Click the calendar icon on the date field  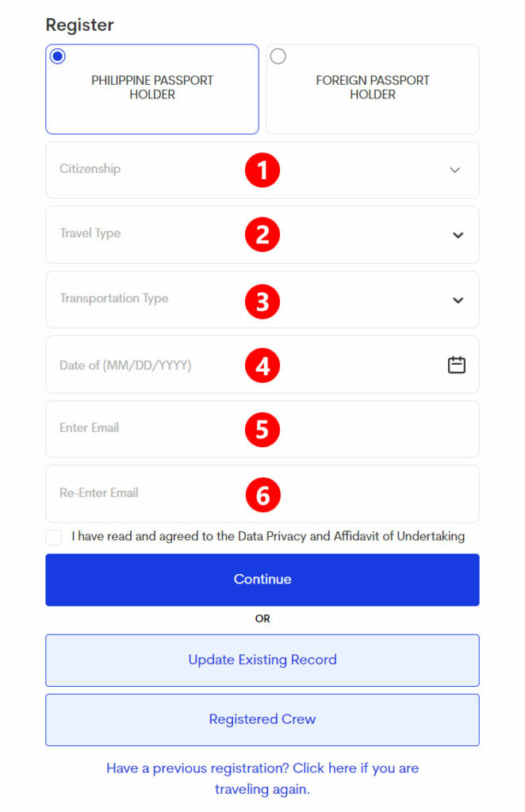click(456, 365)
